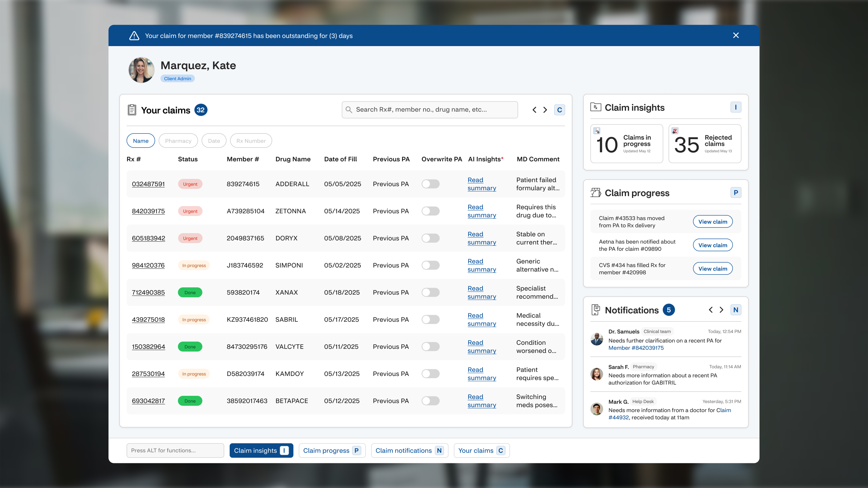Toggle Overwrite PA for SIMPONI row
Image resolution: width=868 pixels, height=488 pixels.
[430, 265]
